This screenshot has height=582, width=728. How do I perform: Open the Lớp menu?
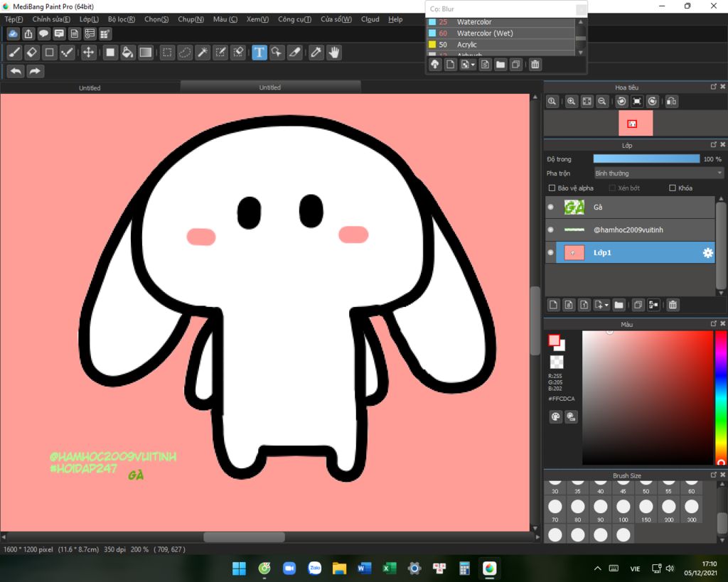point(89,19)
